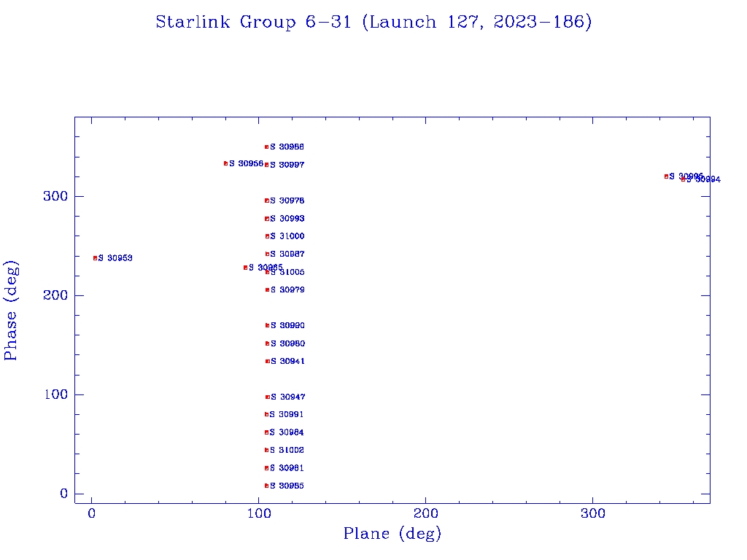
Task: Click the topmost red marker in the plane-105 column
Action: pyautogui.click(x=267, y=147)
